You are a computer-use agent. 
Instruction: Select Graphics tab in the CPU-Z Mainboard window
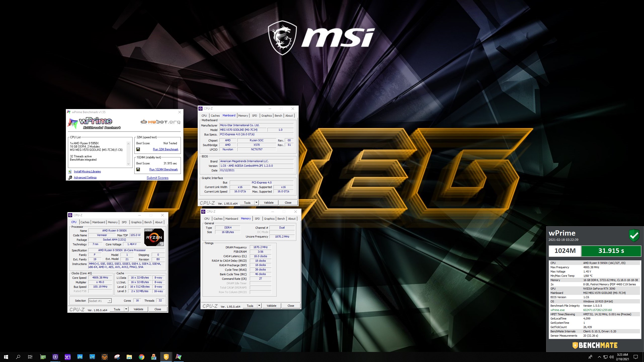click(x=267, y=116)
